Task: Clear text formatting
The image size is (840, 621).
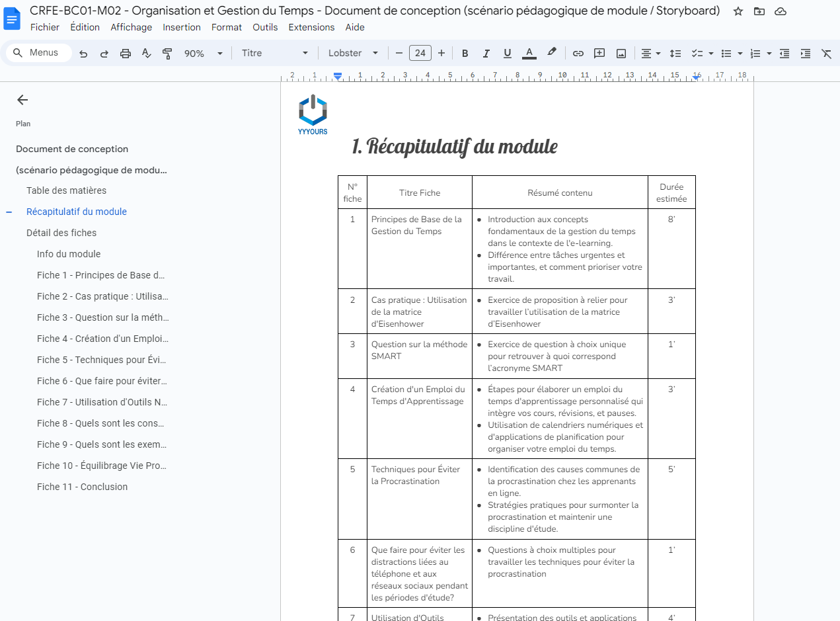Action: (826, 54)
